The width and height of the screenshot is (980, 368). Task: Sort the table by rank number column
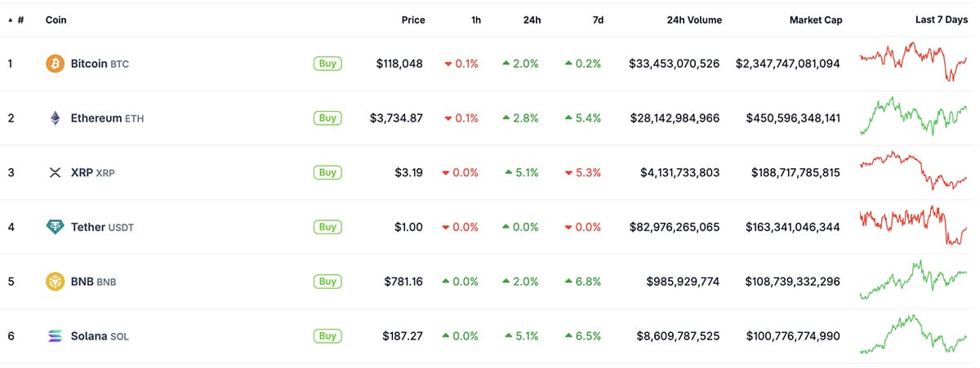20,20
